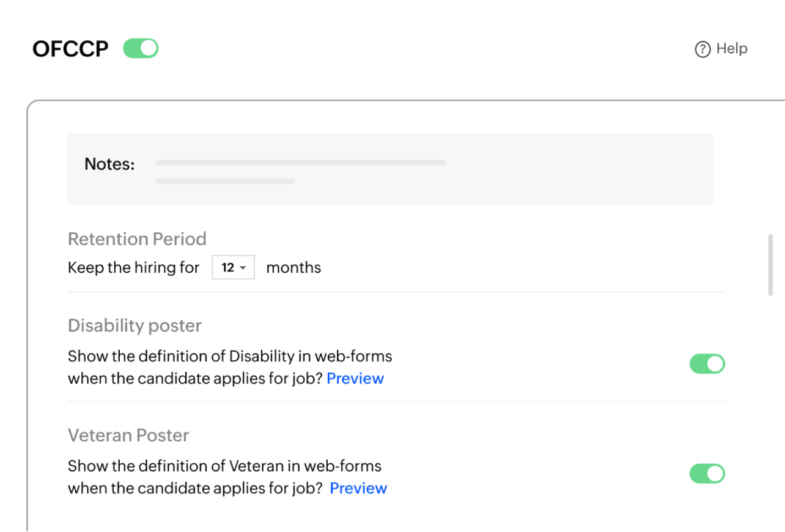The height and width of the screenshot is (532, 785).
Task: Click the 'Show the definition of Veteran' text
Action: 224,466
